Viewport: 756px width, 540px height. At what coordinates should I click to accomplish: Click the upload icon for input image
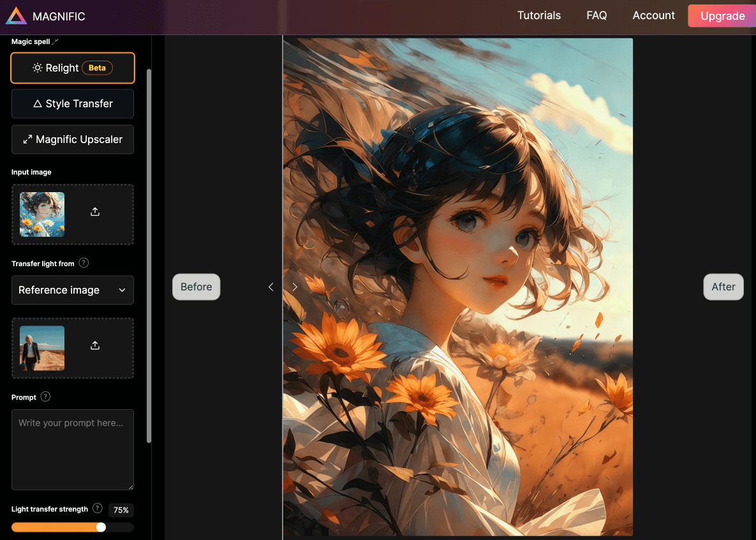point(95,212)
